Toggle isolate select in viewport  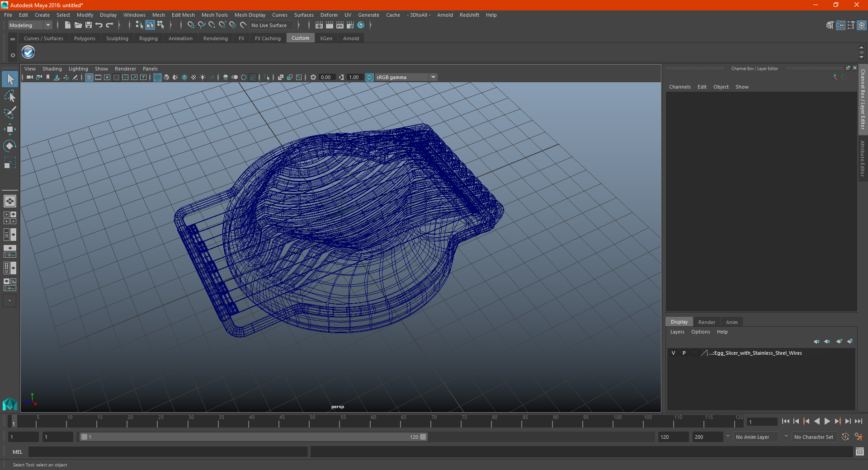(x=267, y=77)
